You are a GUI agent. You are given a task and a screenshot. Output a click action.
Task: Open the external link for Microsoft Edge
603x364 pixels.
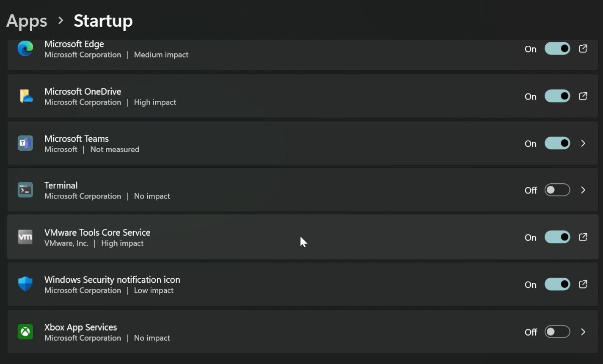(x=583, y=48)
